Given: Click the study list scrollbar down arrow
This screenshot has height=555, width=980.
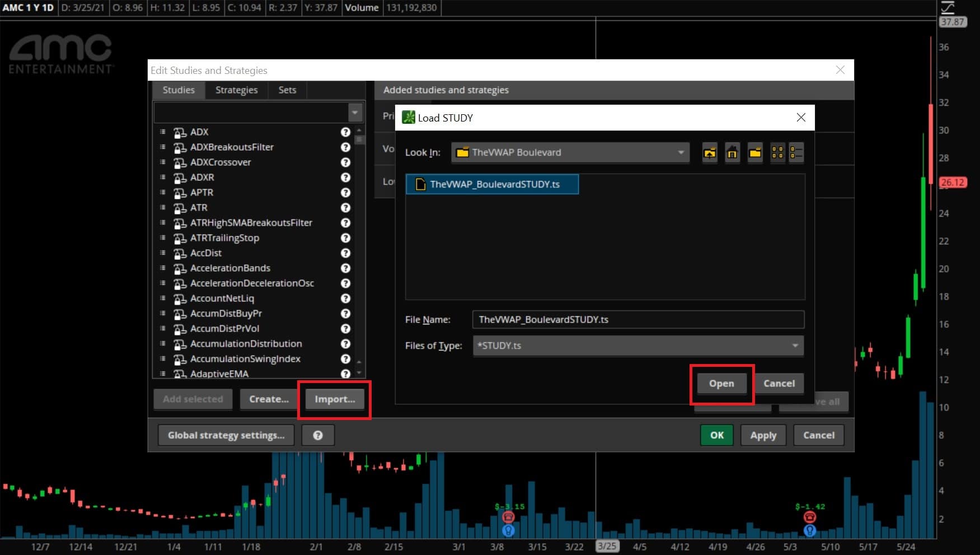Looking at the screenshot, I should [x=359, y=372].
